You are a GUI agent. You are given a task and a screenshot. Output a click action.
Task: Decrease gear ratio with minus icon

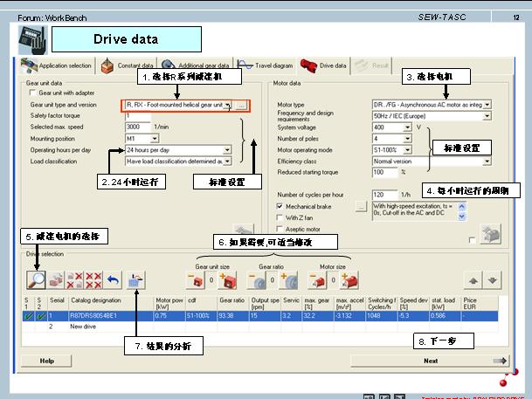point(258,280)
